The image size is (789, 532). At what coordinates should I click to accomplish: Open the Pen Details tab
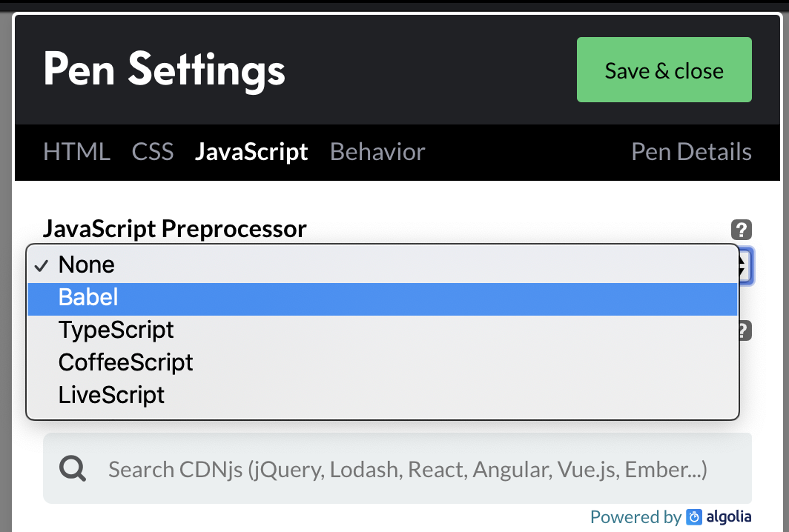pos(691,152)
